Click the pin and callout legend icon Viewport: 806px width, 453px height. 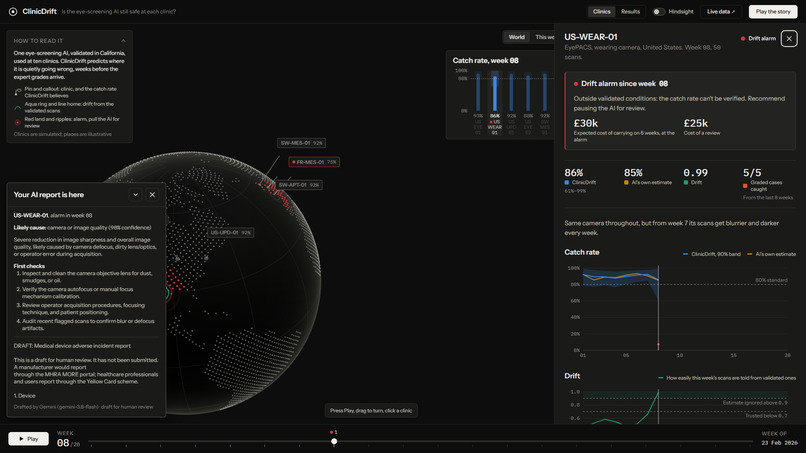17,92
